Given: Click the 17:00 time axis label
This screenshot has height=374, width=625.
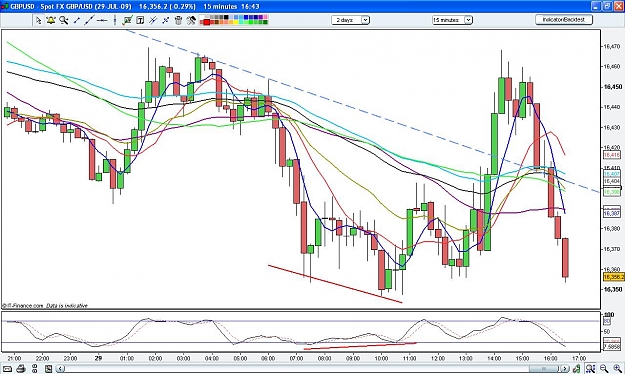Looking at the screenshot, I should (x=579, y=358).
